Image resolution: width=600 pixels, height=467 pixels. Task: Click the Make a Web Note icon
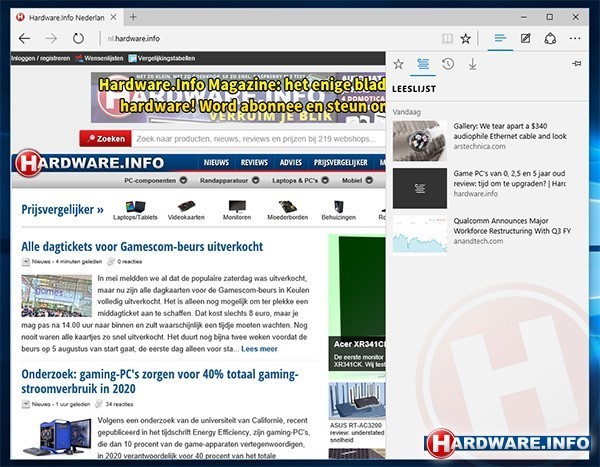526,39
